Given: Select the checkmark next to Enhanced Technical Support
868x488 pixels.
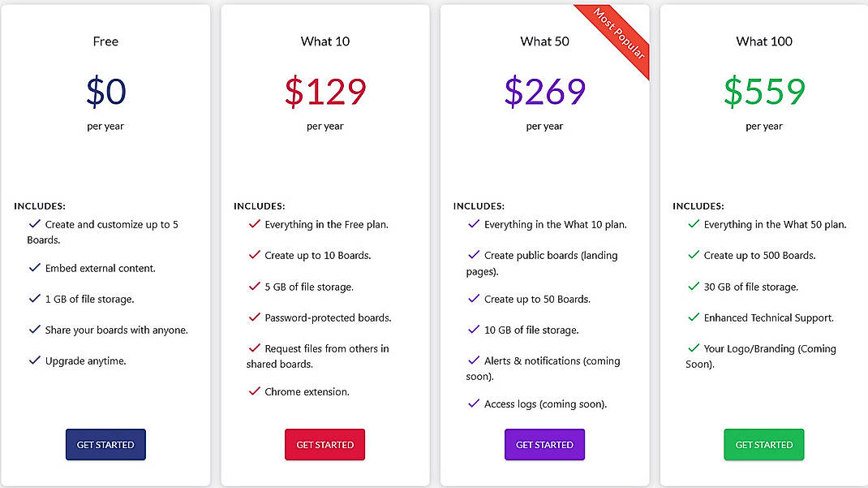Looking at the screenshot, I should tap(693, 317).
